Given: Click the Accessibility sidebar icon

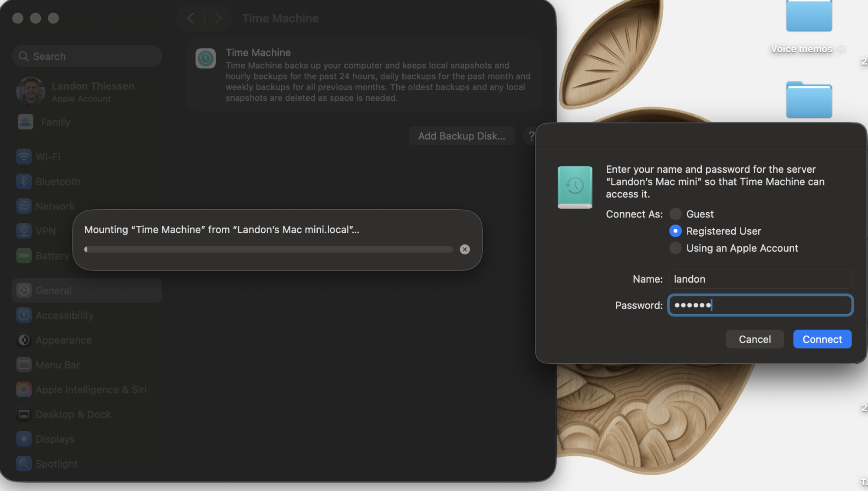Looking at the screenshot, I should (24, 315).
